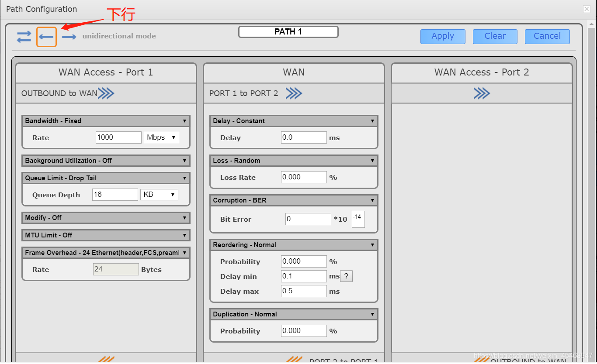Open Corruption - BER dropdown
This screenshot has width=597, height=364.
[294, 200]
